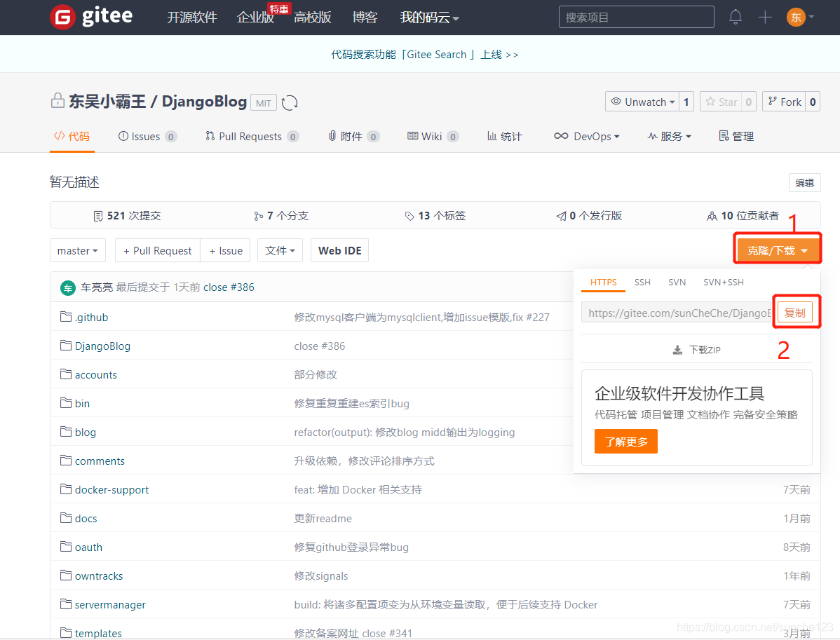Viewport: 840px width, 640px height.
Task: Open the 企业版 nav item
Action: (255, 18)
